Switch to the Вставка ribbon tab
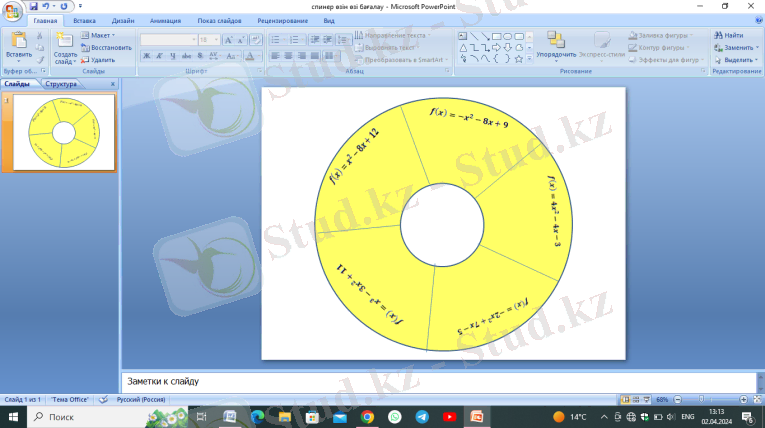Image resolution: width=765 pixels, height=428 pixels. click(84, 20)
